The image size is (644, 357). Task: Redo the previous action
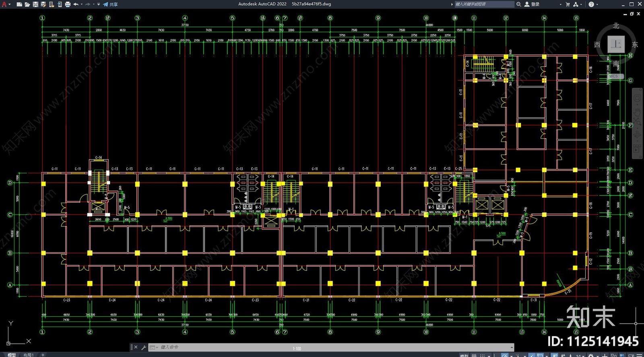tap(88, 4)
